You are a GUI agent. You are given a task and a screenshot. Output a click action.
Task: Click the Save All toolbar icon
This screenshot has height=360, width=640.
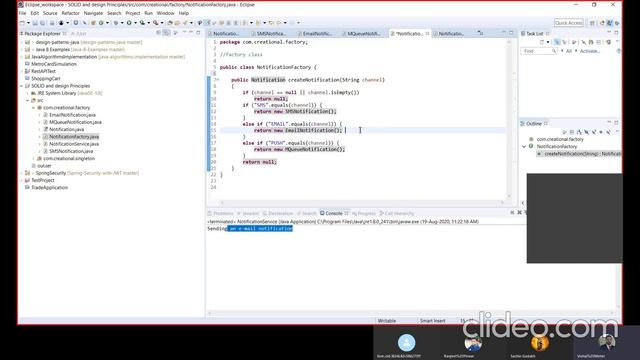42,23
